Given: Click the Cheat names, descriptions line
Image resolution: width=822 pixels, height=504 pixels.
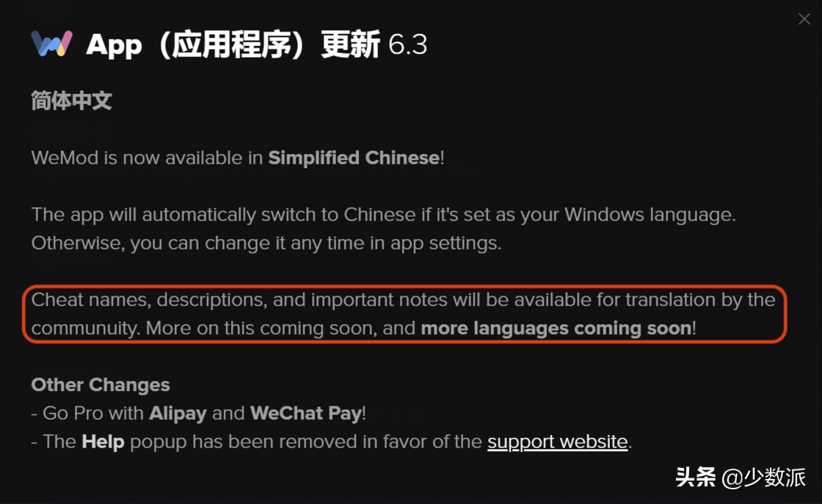Looking at the screenshot, I should coord(403,299).
